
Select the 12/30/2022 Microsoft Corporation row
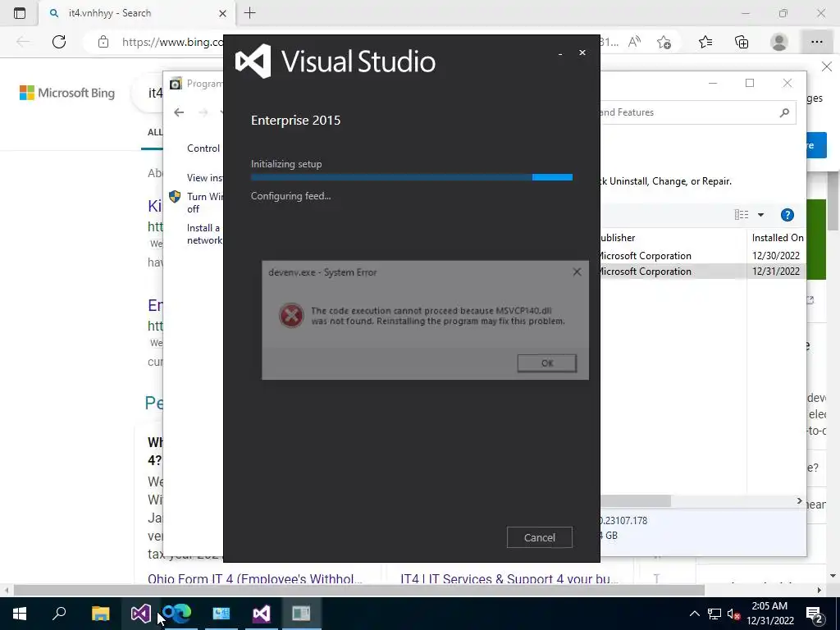coord(702,256)
